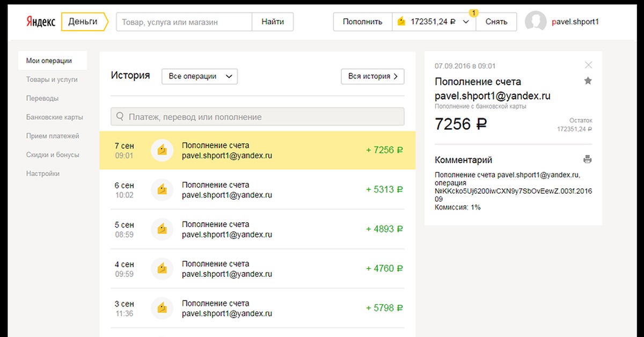Click the 07.09.2016 в 09:01 timestamp
The width and height of the screenshot is (644, 337).
(x=465, y=66)
